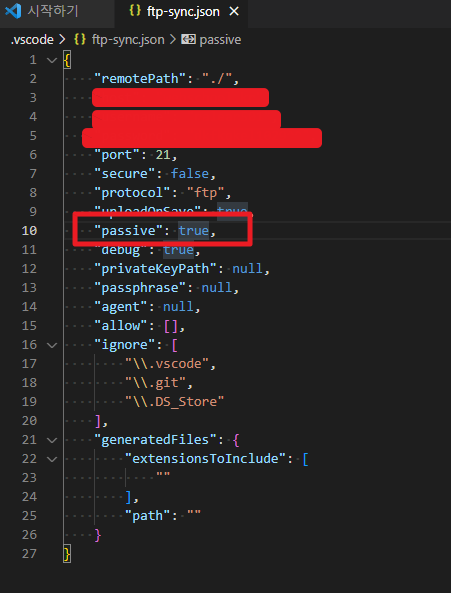Click the closing bracket on line 20
The width and height of the screenshot is (451, 593).
[98, 421]
